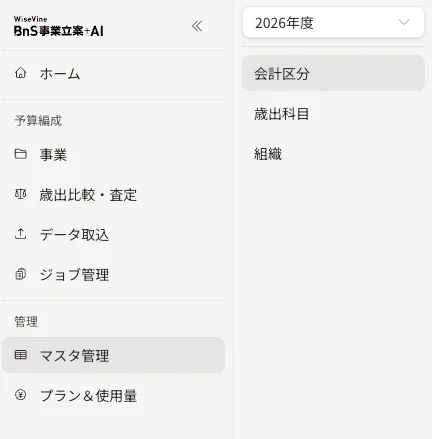432x439 pixels.
Task: Click the home house icon
Action: (20, 73)
